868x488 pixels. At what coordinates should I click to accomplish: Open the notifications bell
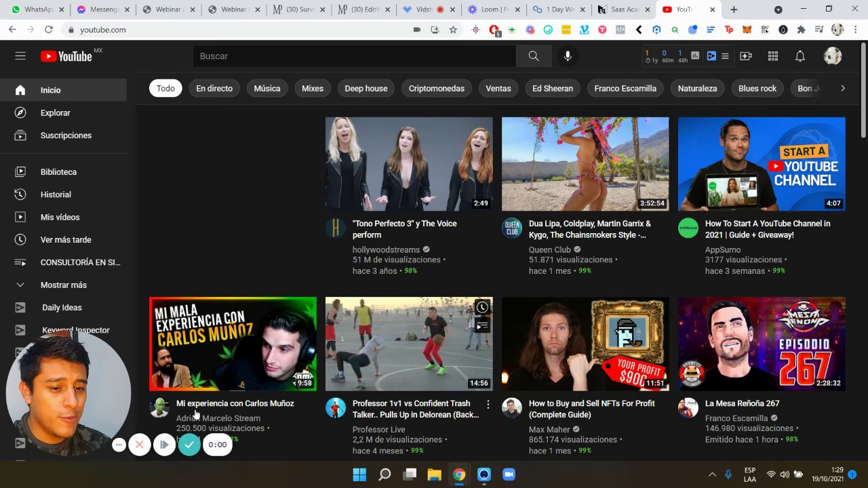800,56
